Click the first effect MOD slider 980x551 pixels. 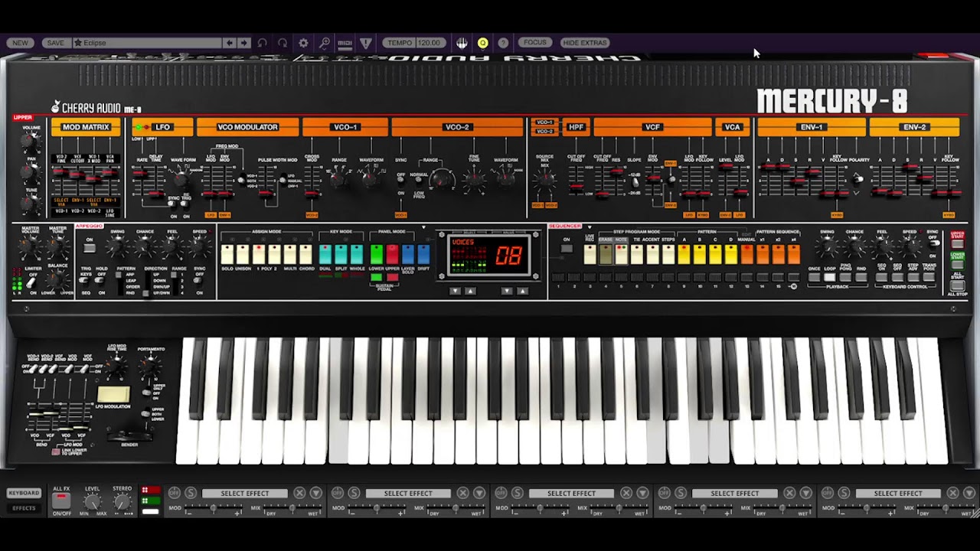click(x=215, y=508)
